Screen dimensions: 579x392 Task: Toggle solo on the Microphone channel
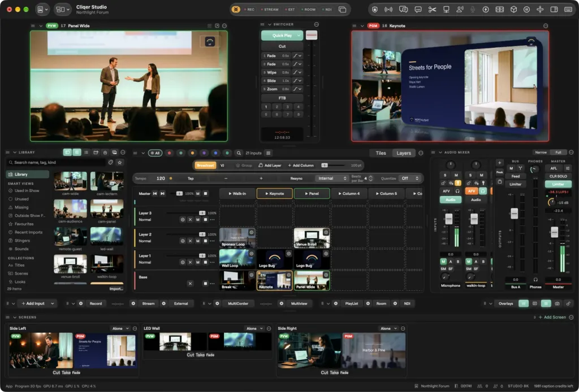tap(446, 175)
